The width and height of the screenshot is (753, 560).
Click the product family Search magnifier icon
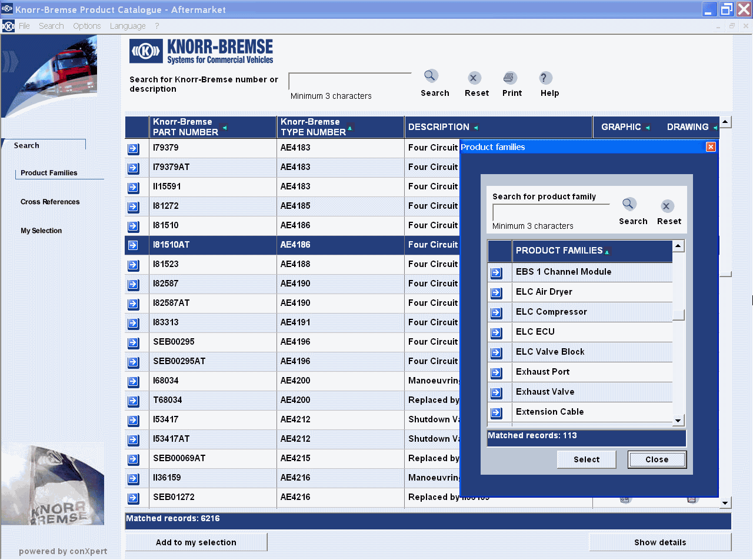tap(629, 204)
